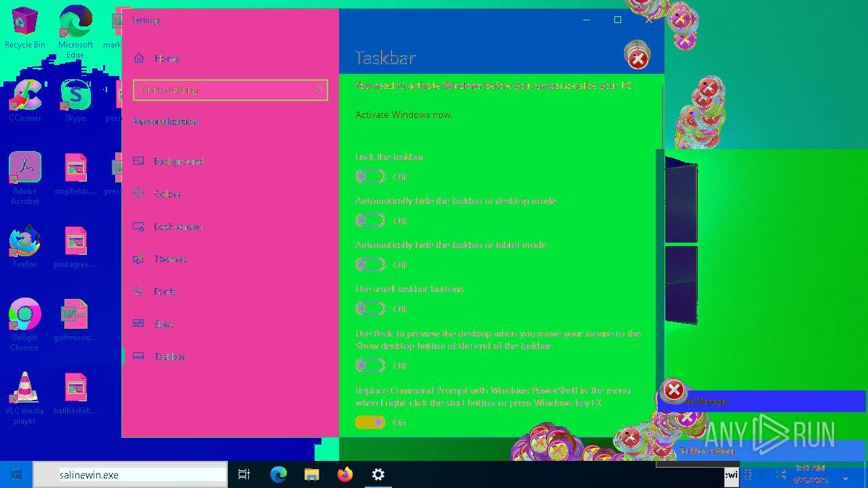This screenshot has width=868, height=488.
Task: Toggle auto-hide taskbar in desktop mode
Action: pos(370,220)
